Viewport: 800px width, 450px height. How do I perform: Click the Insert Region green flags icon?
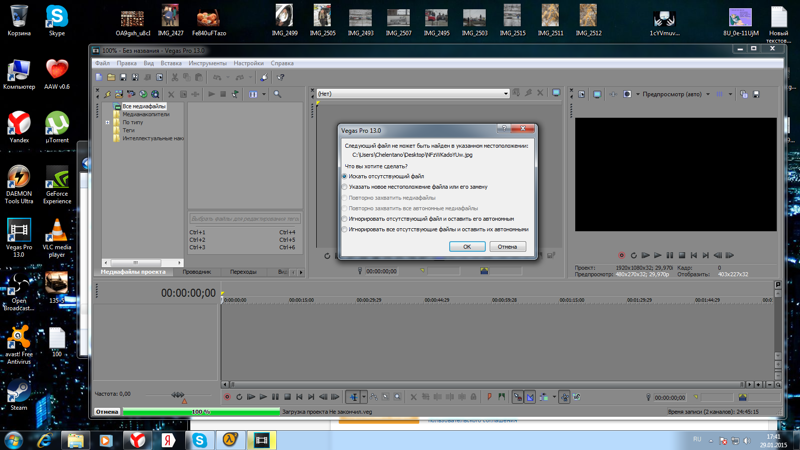click(501, 397)
